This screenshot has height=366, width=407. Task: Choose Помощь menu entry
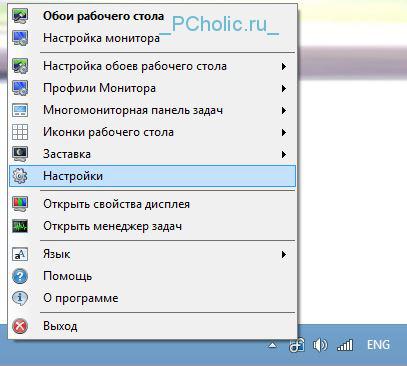pos(152,276)
